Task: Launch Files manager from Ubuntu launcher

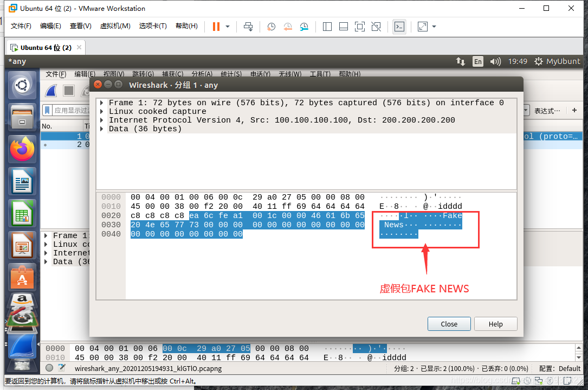Action: [x=22, y=117]
